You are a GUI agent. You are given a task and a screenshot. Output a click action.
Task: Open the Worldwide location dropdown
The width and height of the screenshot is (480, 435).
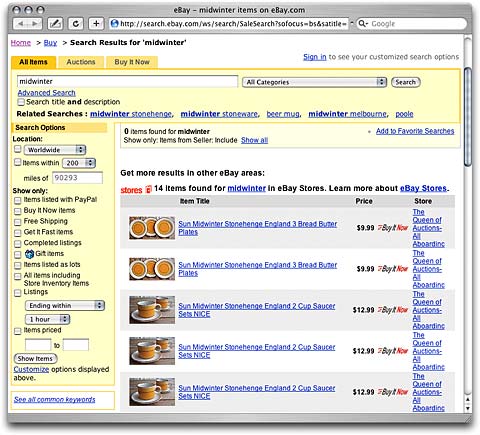pos(55,150)
